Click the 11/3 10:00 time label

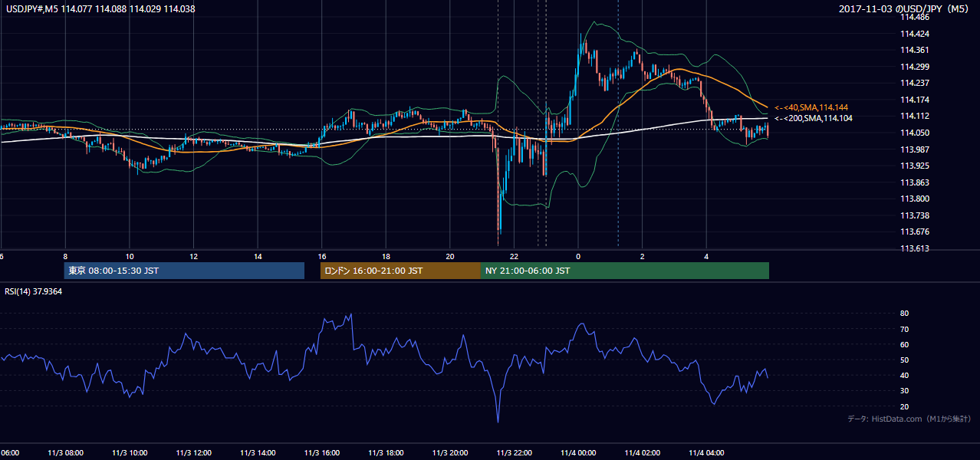[130, 453]
